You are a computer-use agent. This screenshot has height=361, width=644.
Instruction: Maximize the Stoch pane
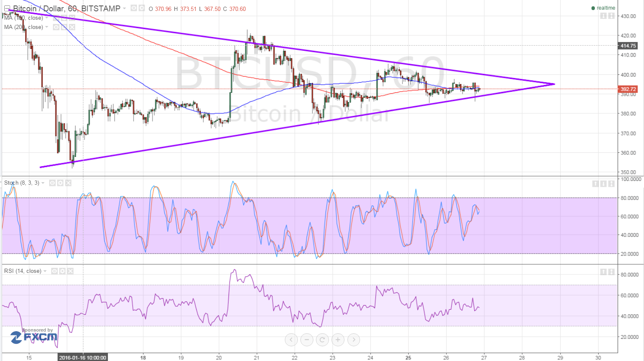pos(611,183)
